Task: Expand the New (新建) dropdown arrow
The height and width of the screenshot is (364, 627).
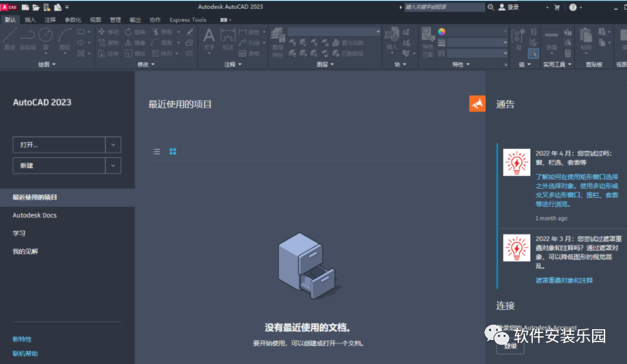Action: (113, 166)
